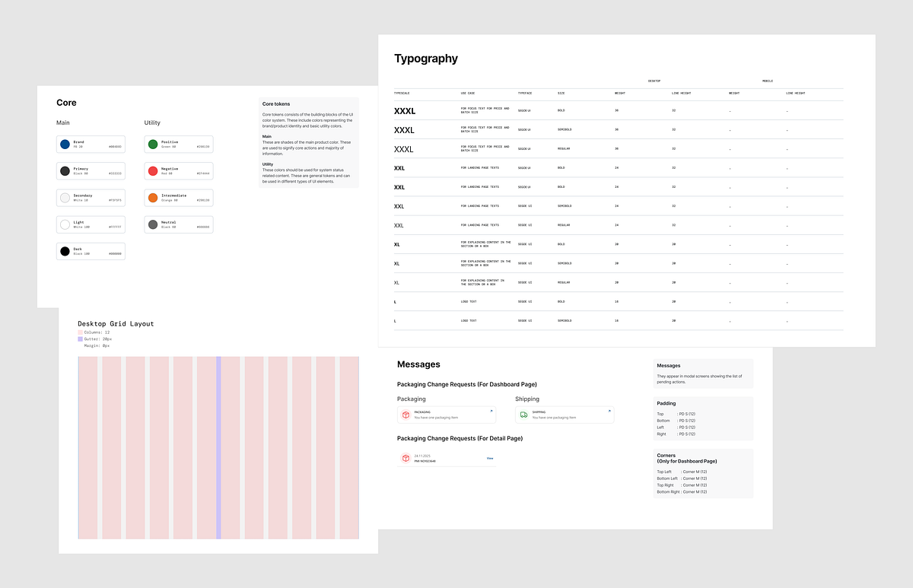This screenshot has width=913, height=588.
Task: Pick the Intermediate orange swatch
Action: click(153, 198)
